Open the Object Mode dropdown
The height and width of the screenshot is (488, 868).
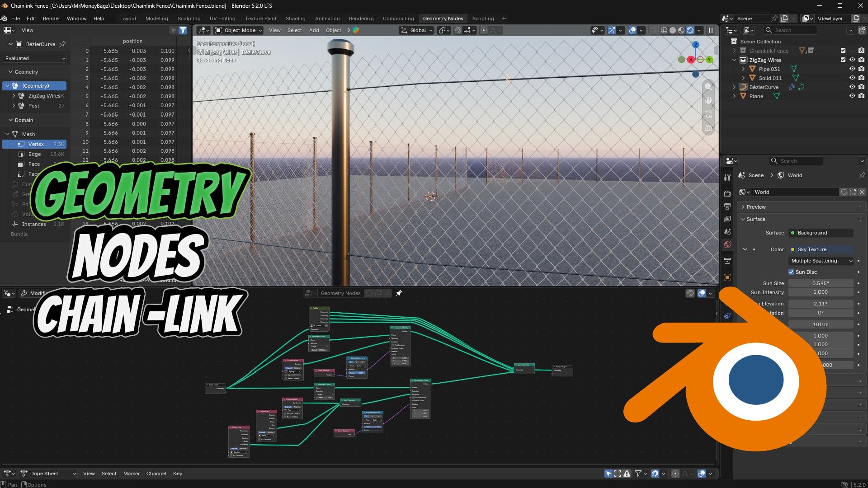239,30
